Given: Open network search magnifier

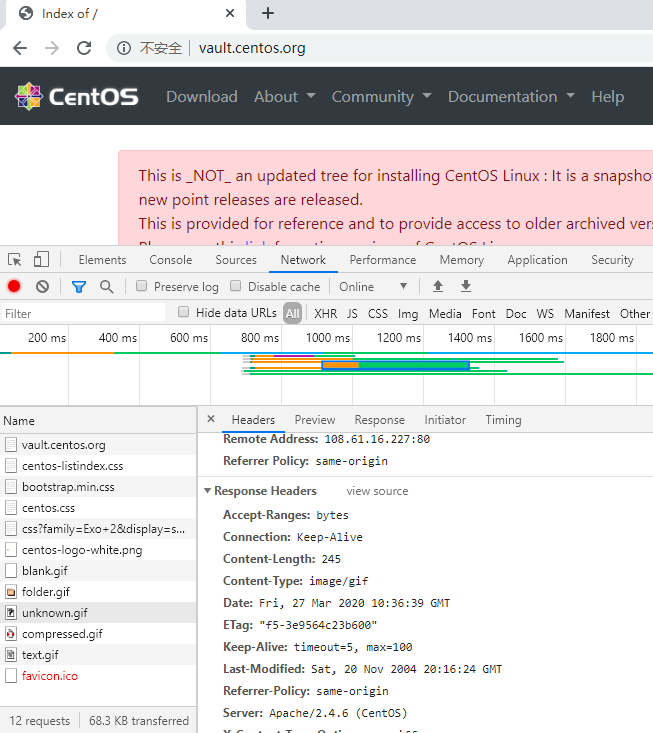Looking at the screenshot, I should tap(107, 287).
